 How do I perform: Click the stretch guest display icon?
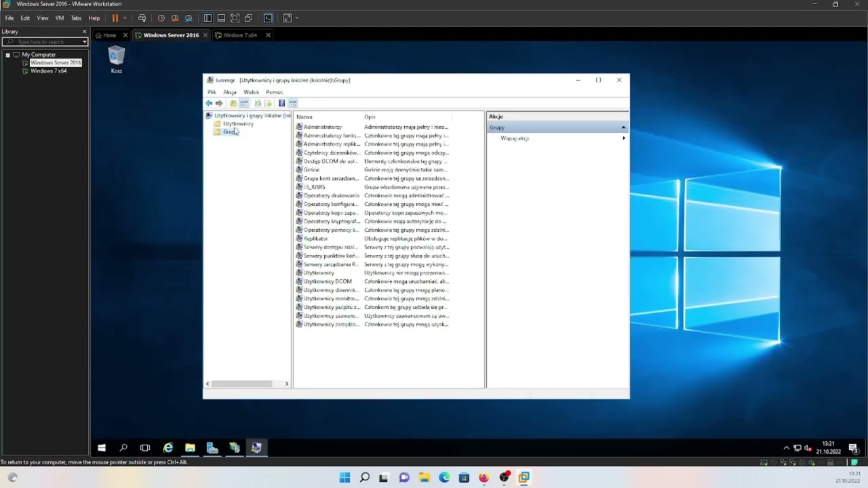pyautogui.click(x=288, y=18)
